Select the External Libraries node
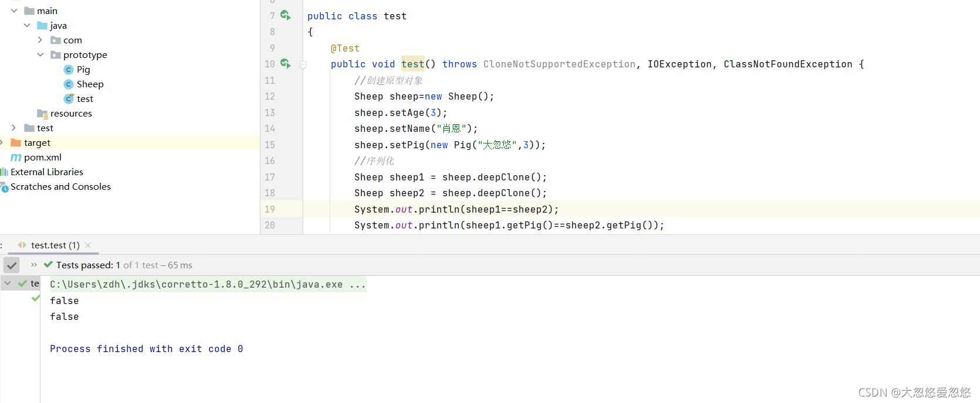Image resolution: width=980 pixels, height=403 pixels. pos(47,172)
